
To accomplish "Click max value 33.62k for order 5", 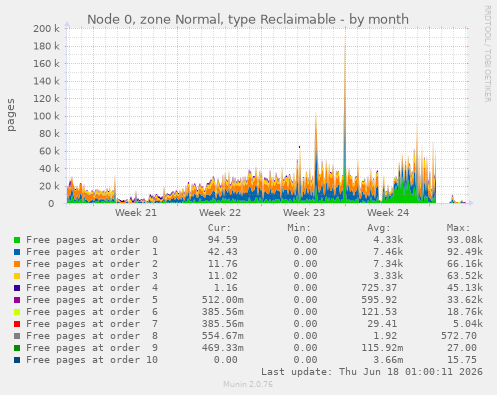I will click(465, 300).
